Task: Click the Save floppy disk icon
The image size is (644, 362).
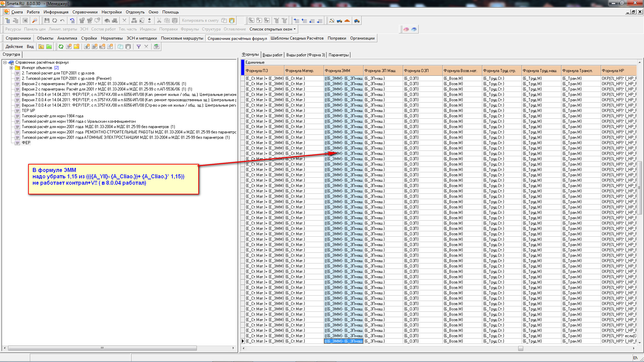Action: (47, 21)
